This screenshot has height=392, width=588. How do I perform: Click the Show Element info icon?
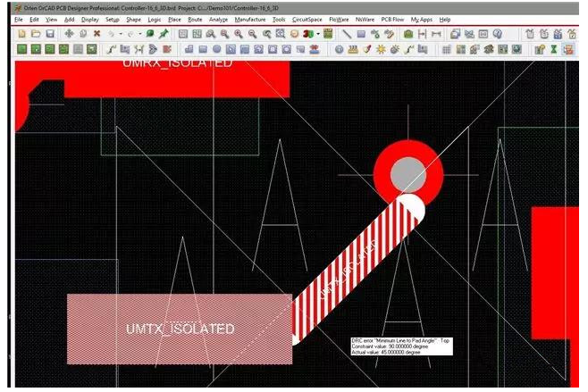[339, 49]
